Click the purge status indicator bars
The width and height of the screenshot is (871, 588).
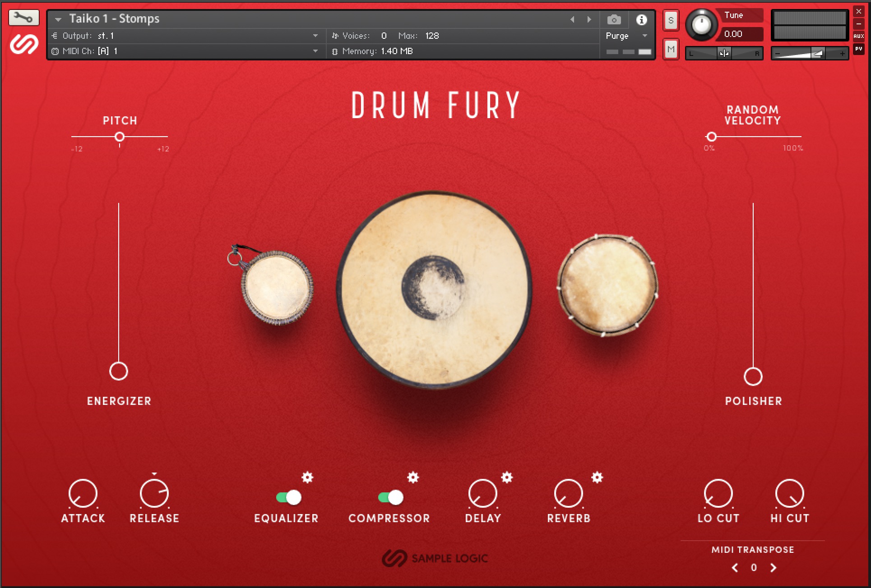click(x=629, y=52)
